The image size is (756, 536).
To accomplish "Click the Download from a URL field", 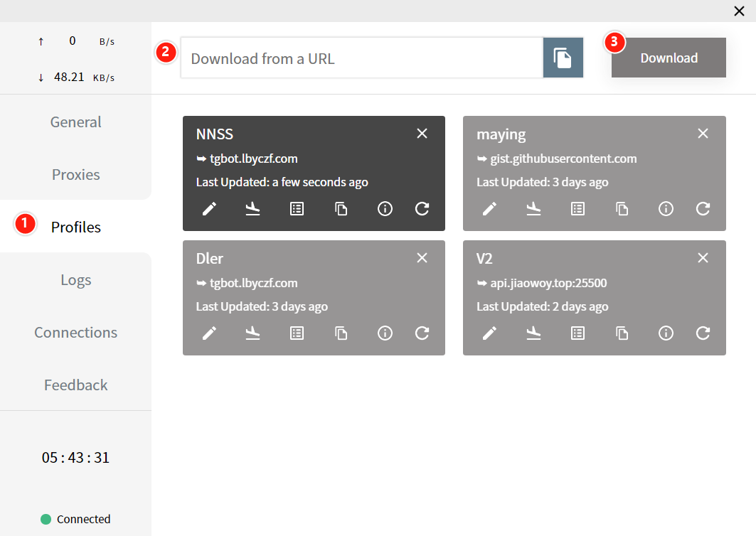I will tap(361, 58).
